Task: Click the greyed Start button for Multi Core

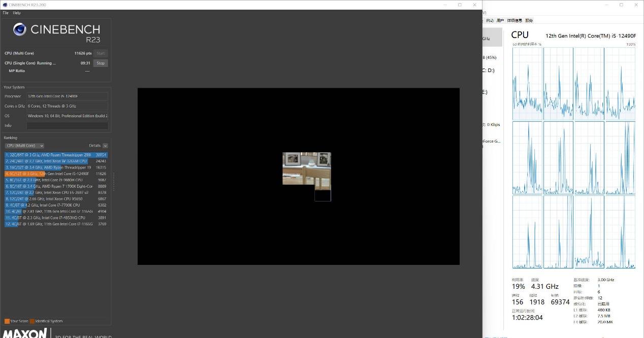Action: tap(101, 53)
